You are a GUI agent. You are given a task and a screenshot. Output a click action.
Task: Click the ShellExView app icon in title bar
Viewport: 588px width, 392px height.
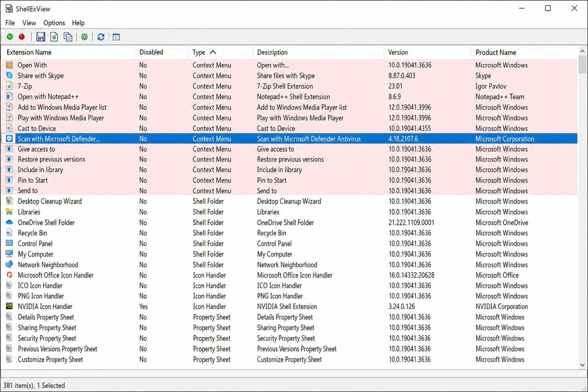point(9,8)
